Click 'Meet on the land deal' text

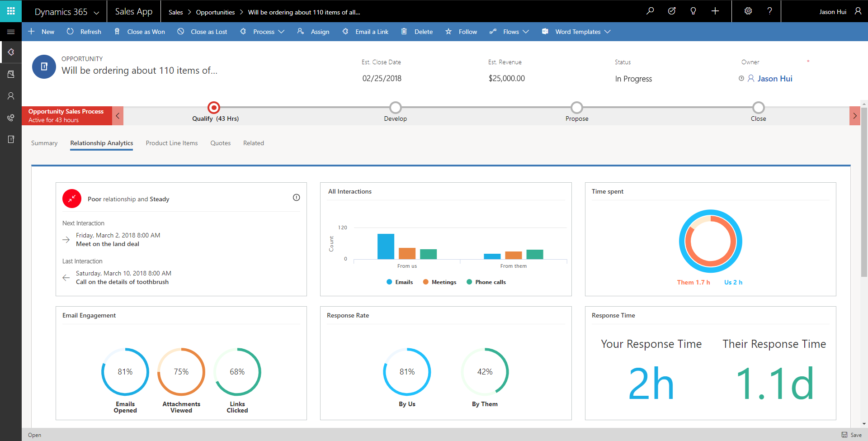[108, 244]
